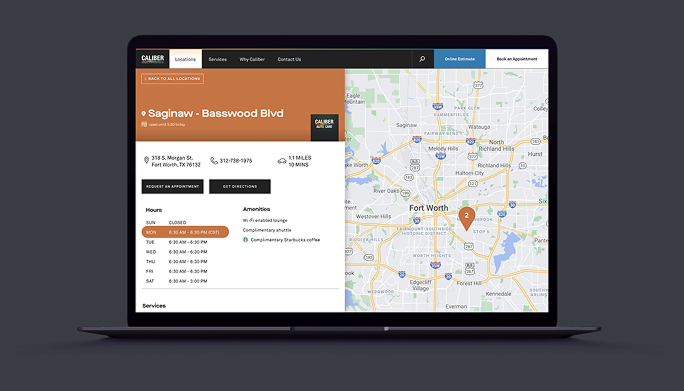Click the phone icon beside 312-738-1975
Screen dimensions: 684x391
(214, 161)
